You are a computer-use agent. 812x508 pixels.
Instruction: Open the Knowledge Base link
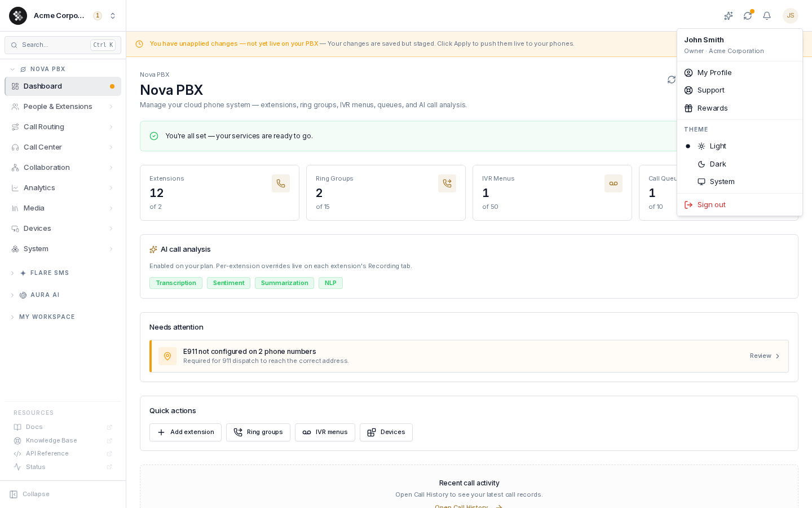coord(63,441)
